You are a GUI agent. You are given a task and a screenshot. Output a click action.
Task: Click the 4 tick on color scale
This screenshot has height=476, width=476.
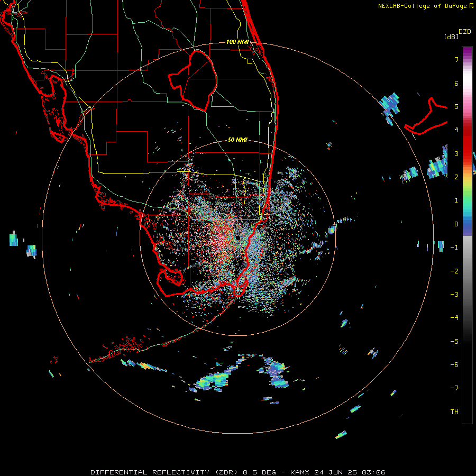click(x=456, y=130)
